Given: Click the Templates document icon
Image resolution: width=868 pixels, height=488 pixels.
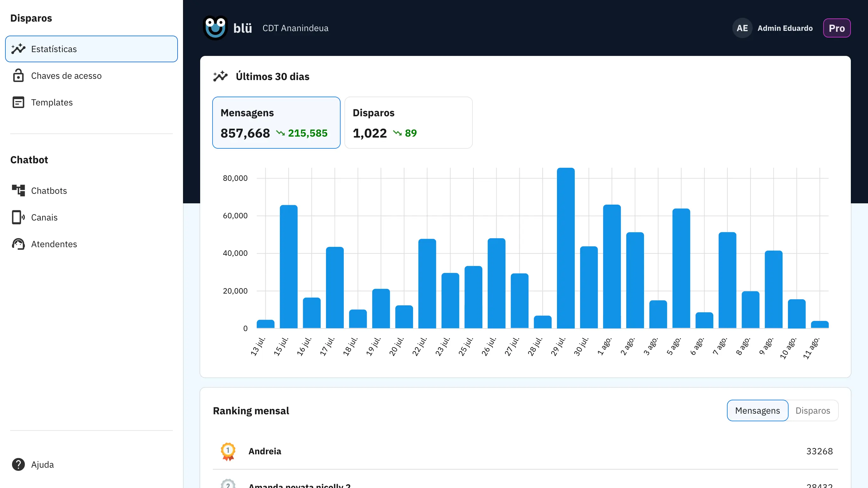Looking at the screenshot, I should tap(18, 102).
